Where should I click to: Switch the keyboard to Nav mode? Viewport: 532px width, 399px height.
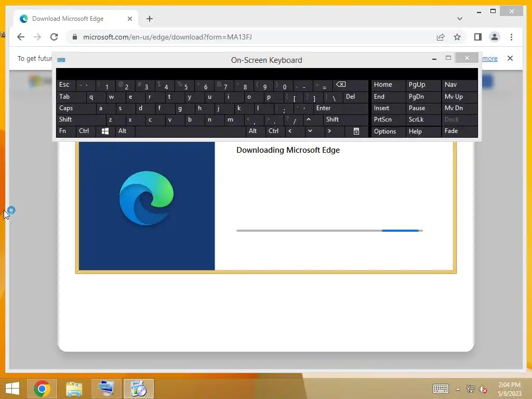pyautogui.click(x=459, y=85)
